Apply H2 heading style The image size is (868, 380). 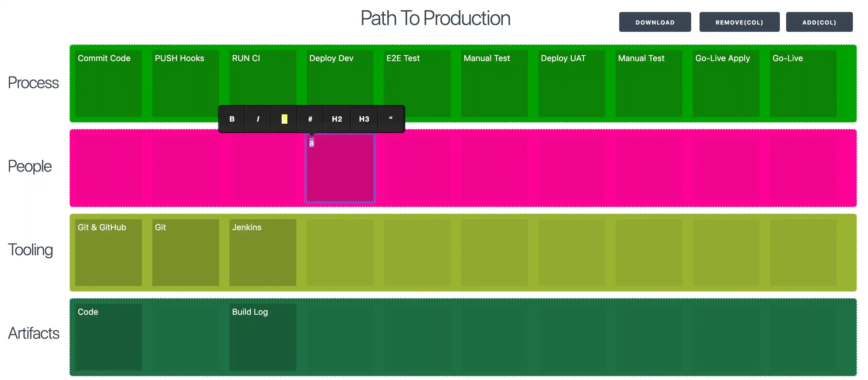[337, 119]
